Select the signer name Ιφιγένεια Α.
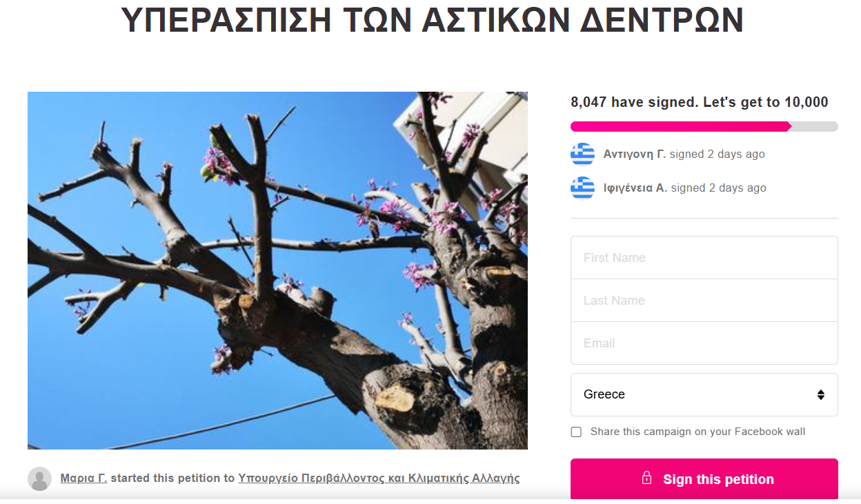This screenshot has width=861, height=504. pos(635,188)
